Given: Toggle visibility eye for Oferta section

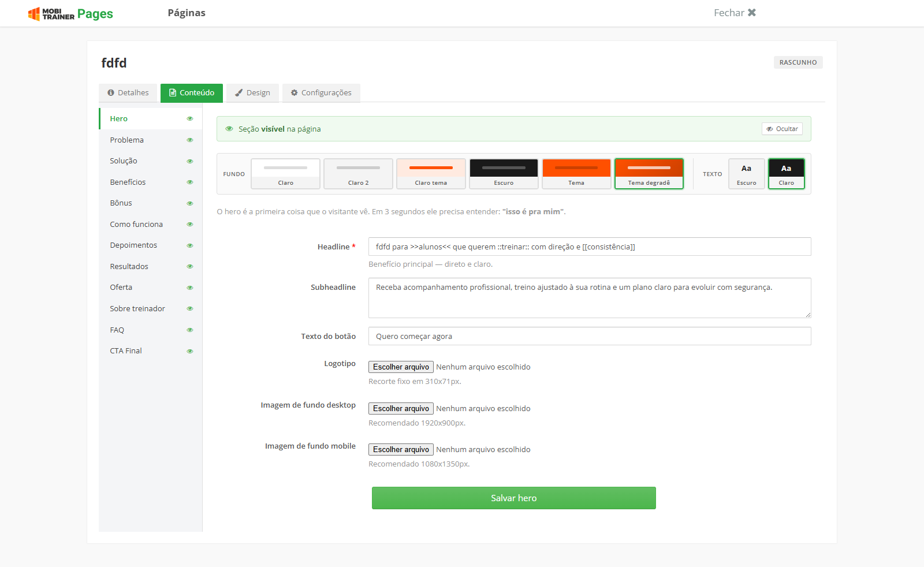Looking at the screenshot, I should [190, 288].
